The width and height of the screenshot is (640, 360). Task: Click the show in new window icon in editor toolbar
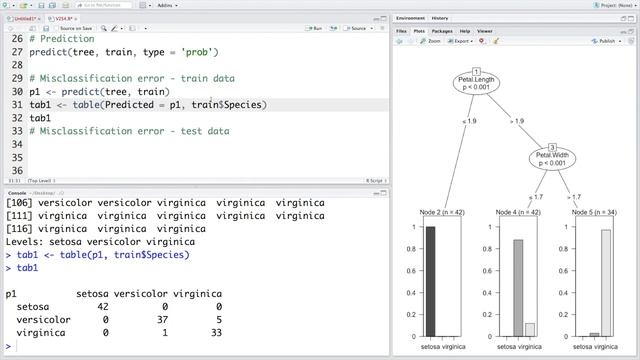(32, 29)
